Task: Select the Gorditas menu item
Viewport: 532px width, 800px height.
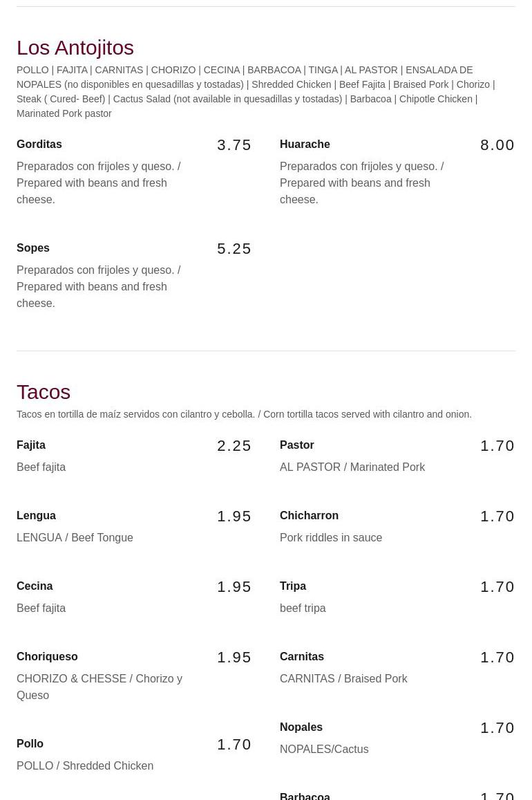Action: [39, 145]
